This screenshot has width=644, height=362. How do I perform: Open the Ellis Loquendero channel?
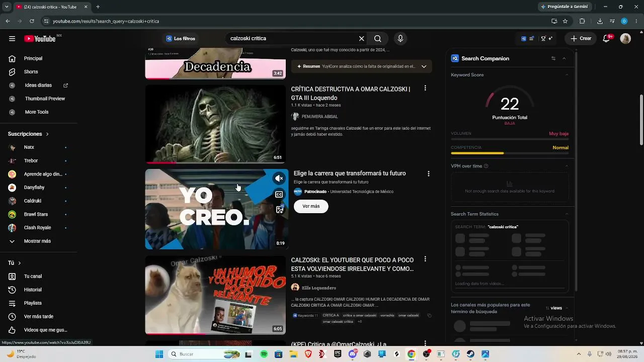tap(319, 288)
